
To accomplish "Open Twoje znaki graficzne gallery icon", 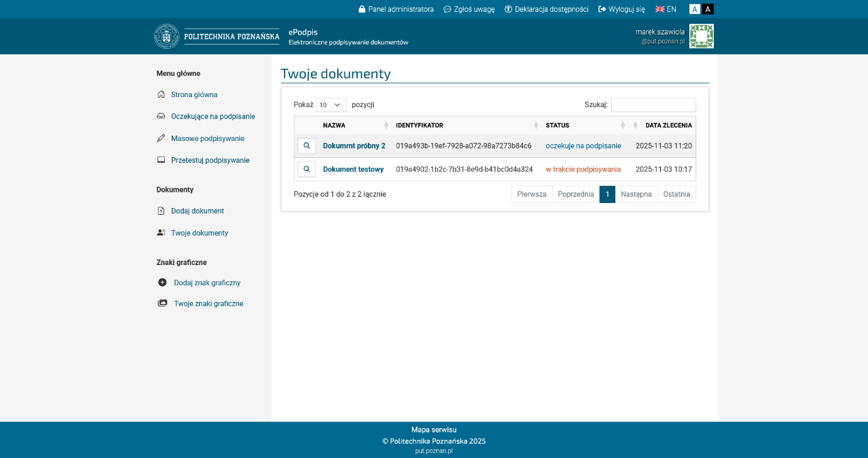I will click(x=162, y=303).
